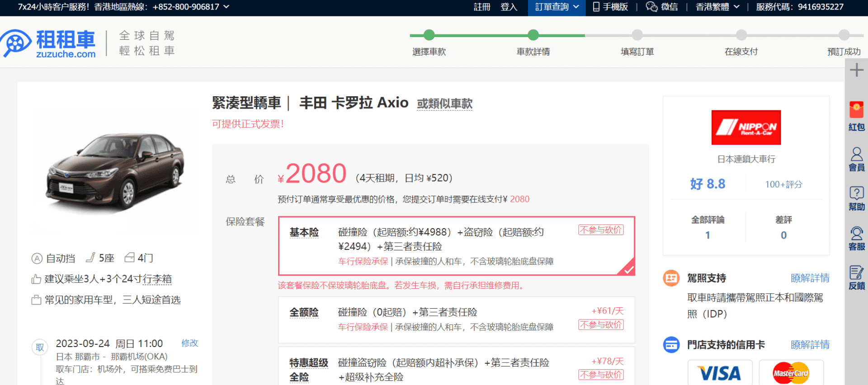Click the 登入 login link
The height and width of the screenshot is (385, 868).
tap(509, 7)
